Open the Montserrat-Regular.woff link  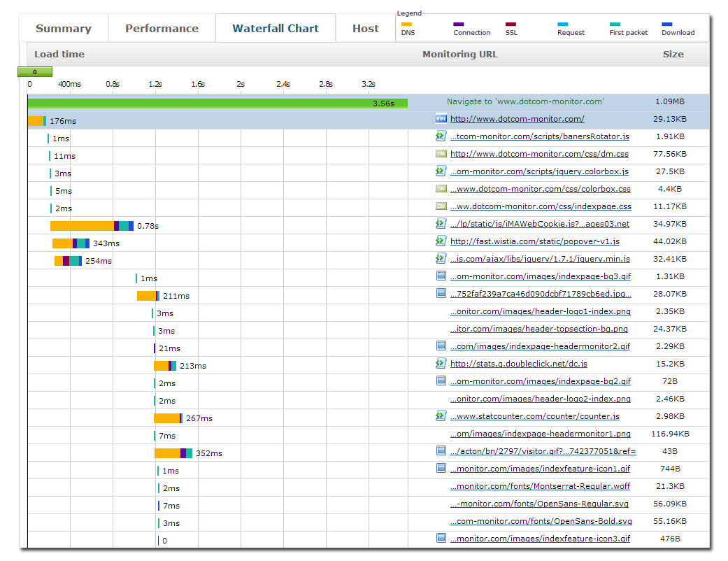tap(540, 486)
